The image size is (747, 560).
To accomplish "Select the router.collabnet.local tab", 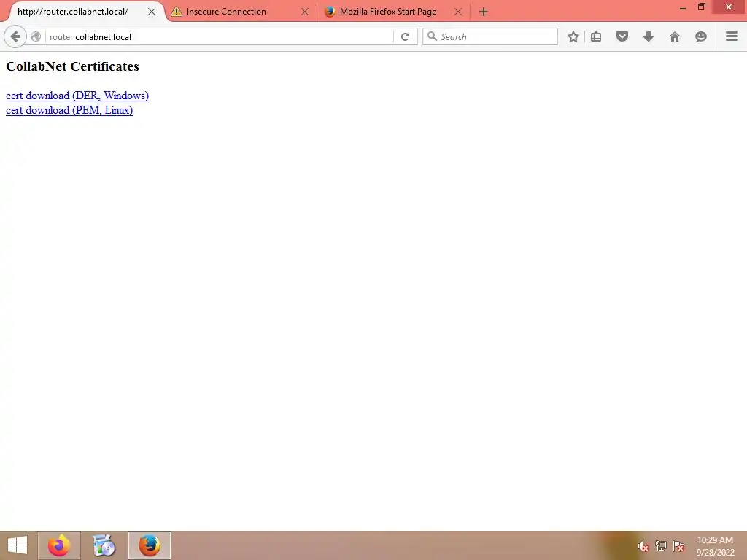I will [x=81, y=12].
